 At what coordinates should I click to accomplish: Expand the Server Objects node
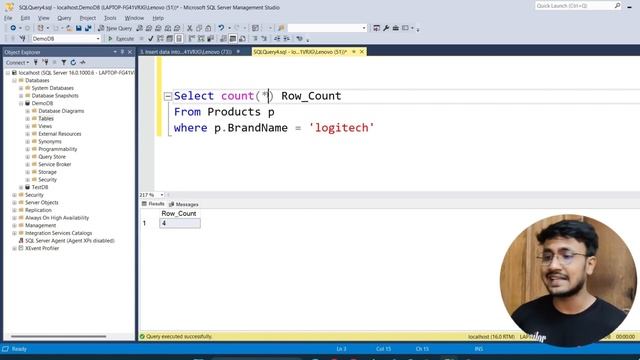click(14, 203)
